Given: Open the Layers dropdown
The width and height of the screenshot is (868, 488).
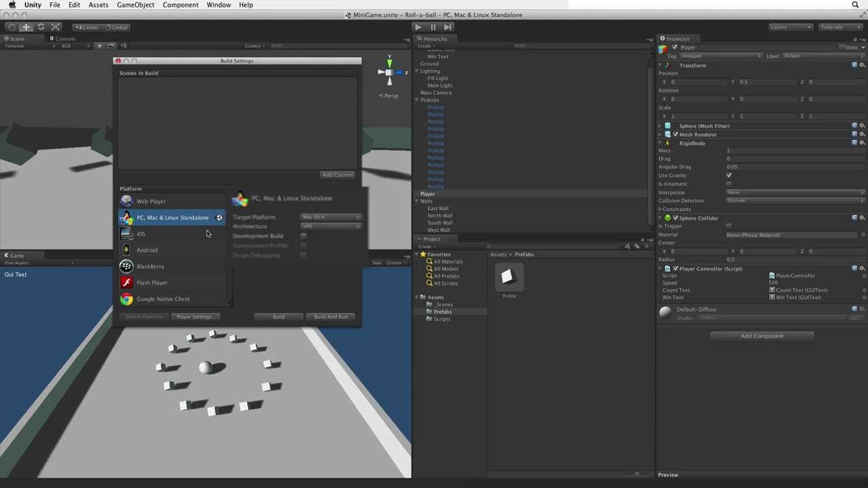Looking at the screenshot, I should pyautogui.click(x=790, y=27).
